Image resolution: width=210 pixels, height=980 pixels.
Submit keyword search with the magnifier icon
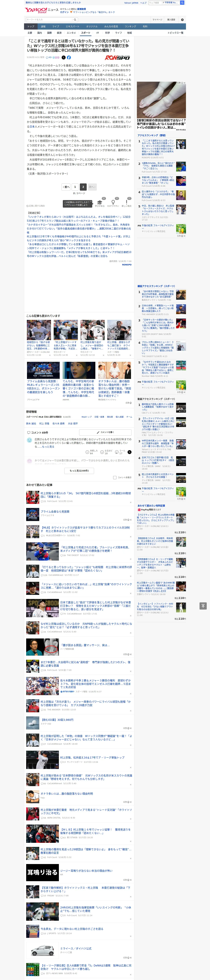(75, 20)
